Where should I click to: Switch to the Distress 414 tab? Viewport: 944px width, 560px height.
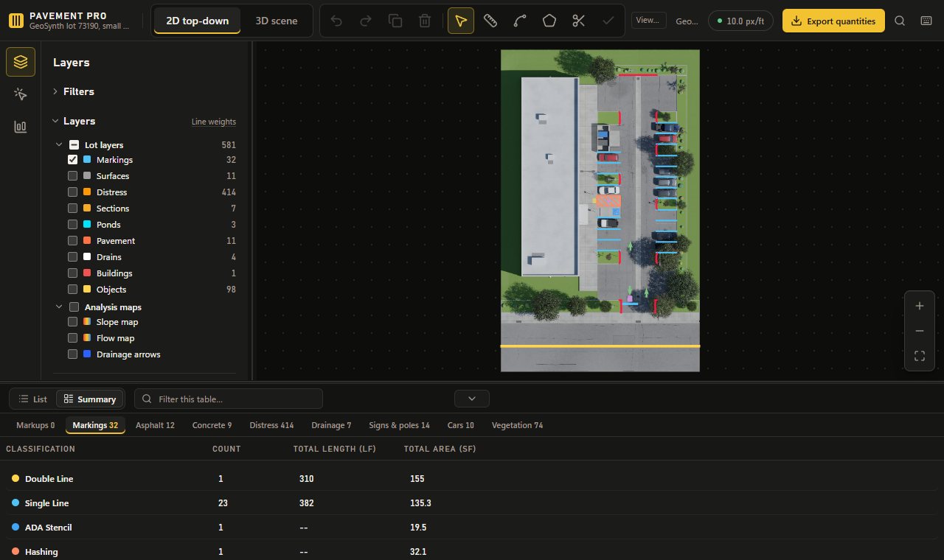[271, 425]
